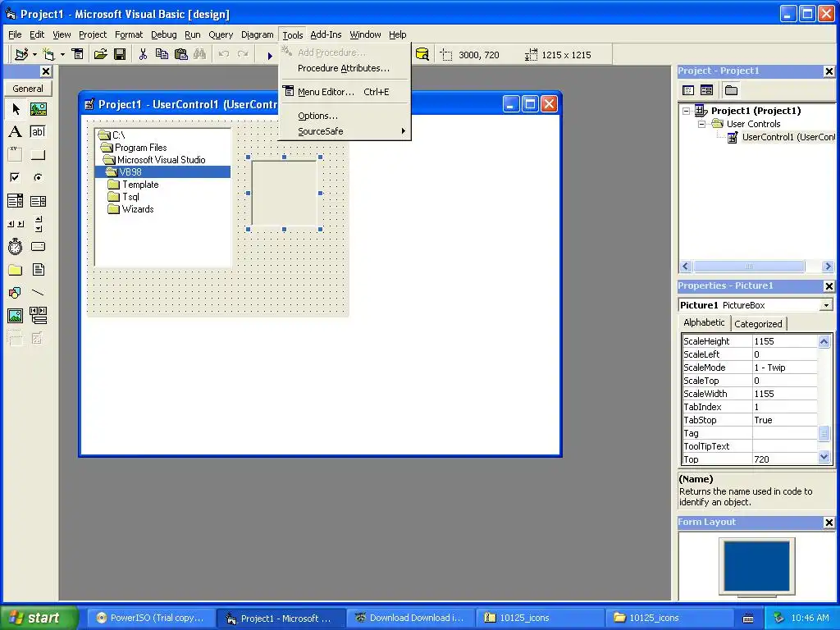
Task: Pick the ComboBox control tool
Action: [16, 201]
